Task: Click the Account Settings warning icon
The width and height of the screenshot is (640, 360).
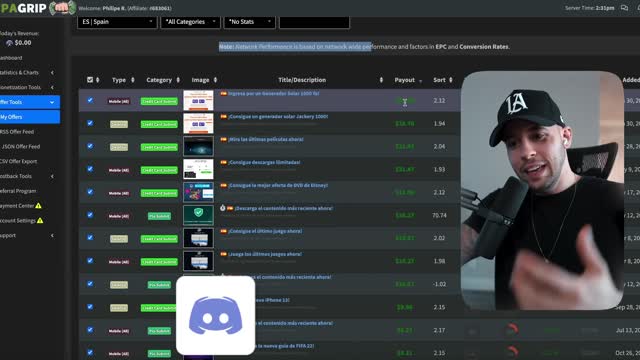Action: (40, 220)
